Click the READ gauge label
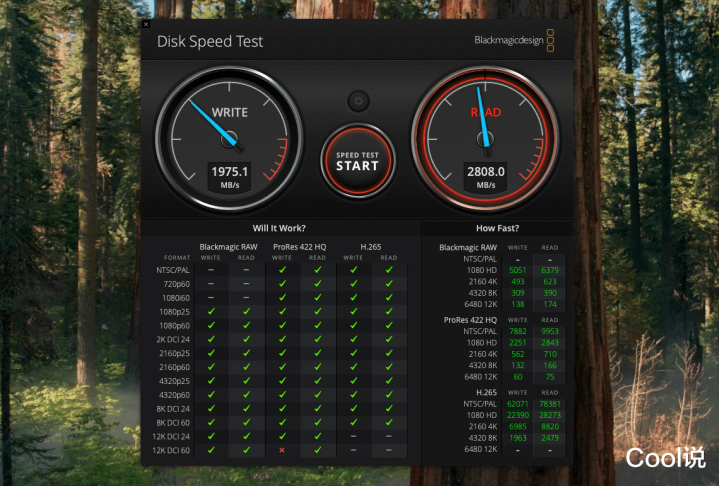 pos(486,112)
